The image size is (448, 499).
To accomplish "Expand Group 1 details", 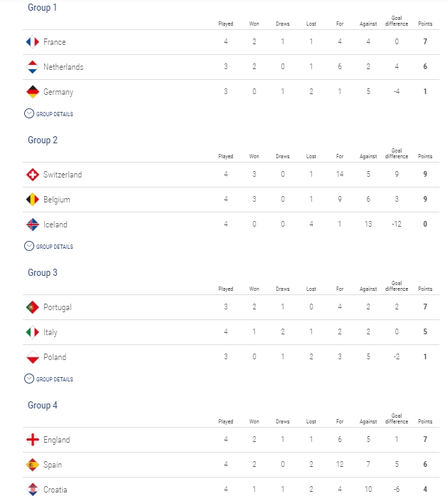I will pyautogui.click(x=48, y=113).
